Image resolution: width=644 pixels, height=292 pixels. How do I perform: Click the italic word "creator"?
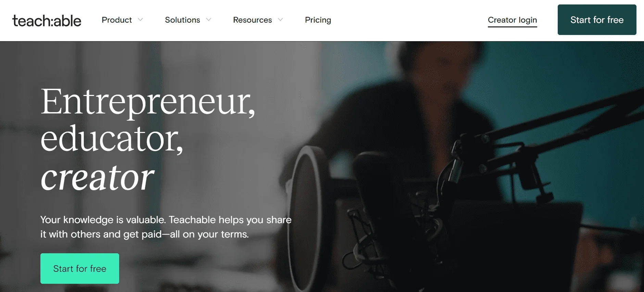coord(98,178)
